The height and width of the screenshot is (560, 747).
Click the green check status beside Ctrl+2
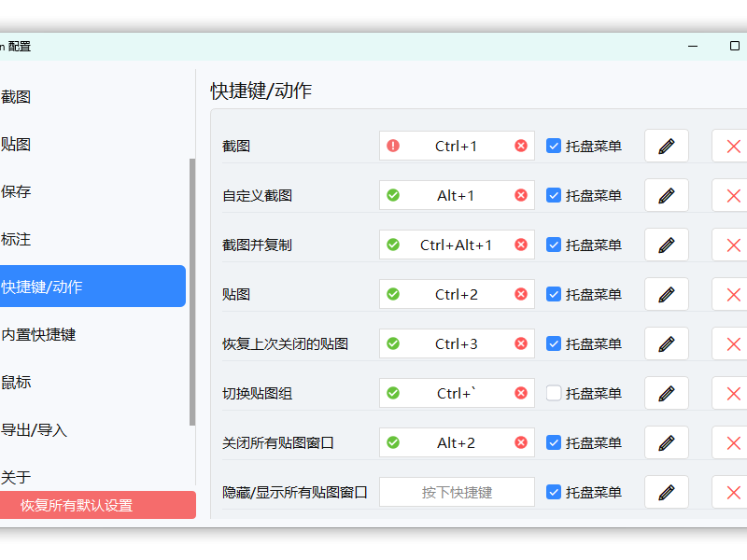(393, 294)
